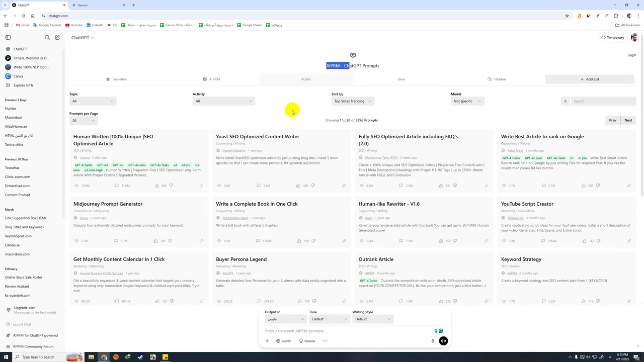The width and height of the screenshot is (644, 362).
Task: Toggle the ChatGPT sidebar panel icon
Action: [8, 37]
